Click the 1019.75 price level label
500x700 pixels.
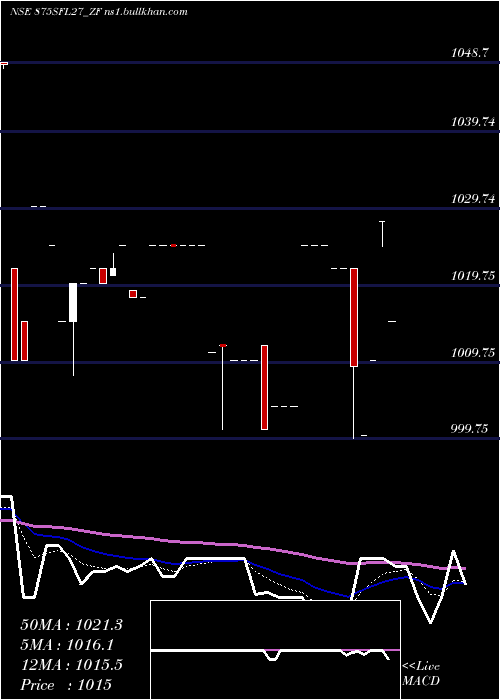pyautogui.click(x=474, y=275)
